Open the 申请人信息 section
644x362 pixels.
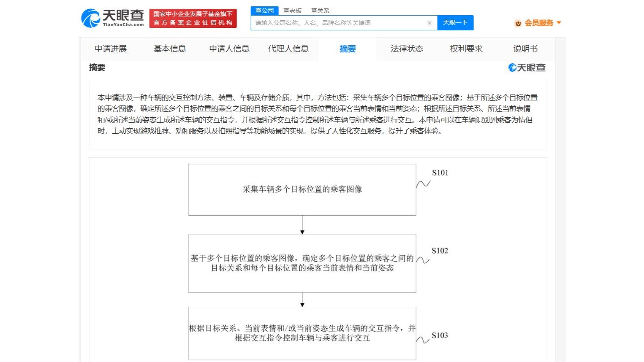coord(230,49)
